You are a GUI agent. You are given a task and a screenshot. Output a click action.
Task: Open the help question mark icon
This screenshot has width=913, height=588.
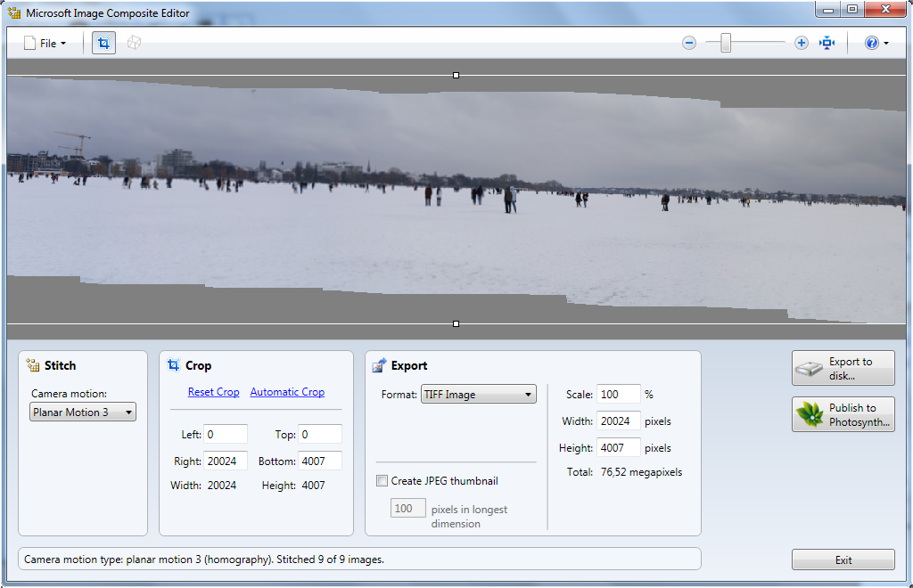tap(871, 43)
